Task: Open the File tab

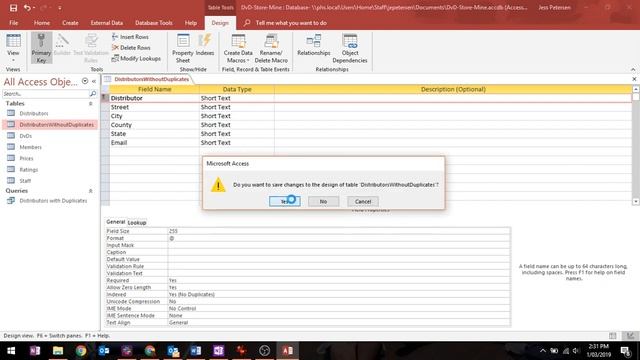Action: 13,23
